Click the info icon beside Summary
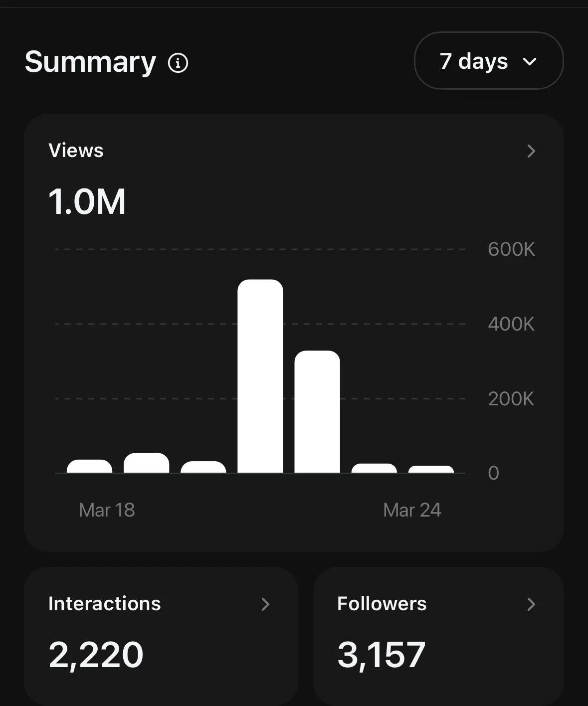Viewport: 588px width, 706px height. [178, 63]
